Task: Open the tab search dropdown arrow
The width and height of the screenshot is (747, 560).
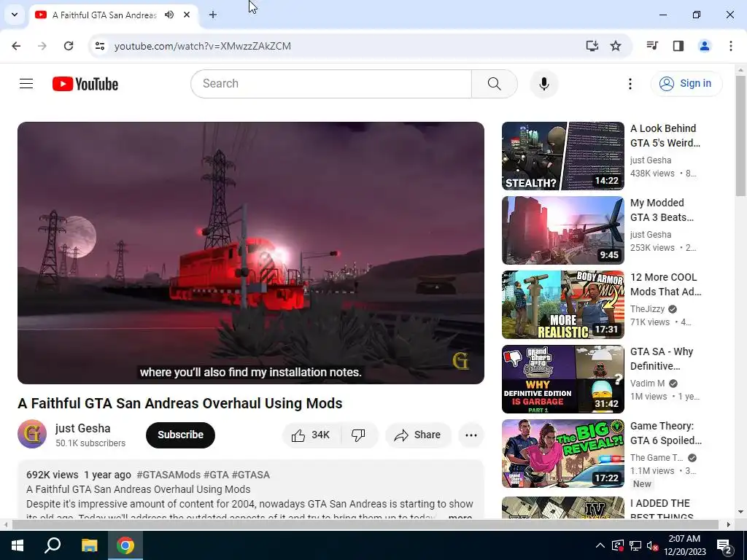Action: pyautogui.click(x=15, y=15)
